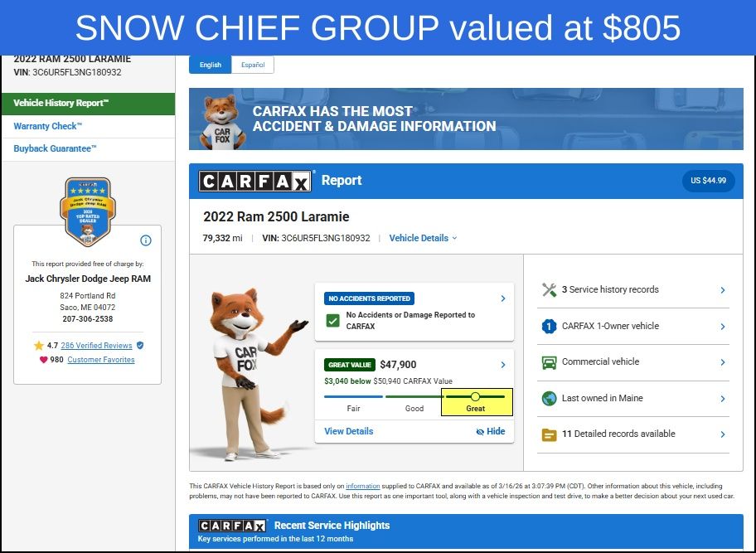Image resolution: width=756 pixels, height=553 pixels.
Task: Click the blue 1-Owner badge icon
Action: click(549, 326)
